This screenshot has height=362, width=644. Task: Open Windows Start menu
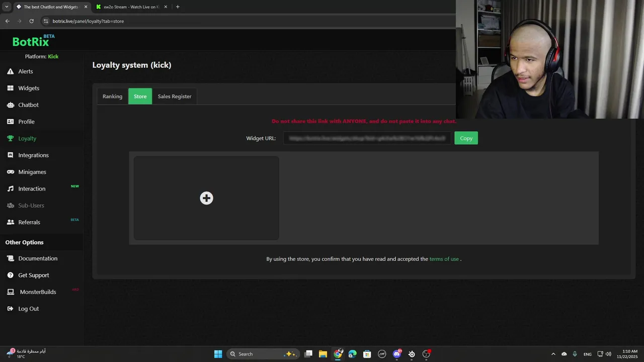[218, 354]
